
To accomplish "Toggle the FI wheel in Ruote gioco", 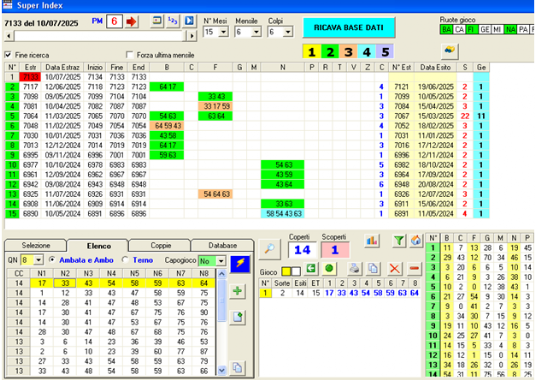I will tap(472, 30).
